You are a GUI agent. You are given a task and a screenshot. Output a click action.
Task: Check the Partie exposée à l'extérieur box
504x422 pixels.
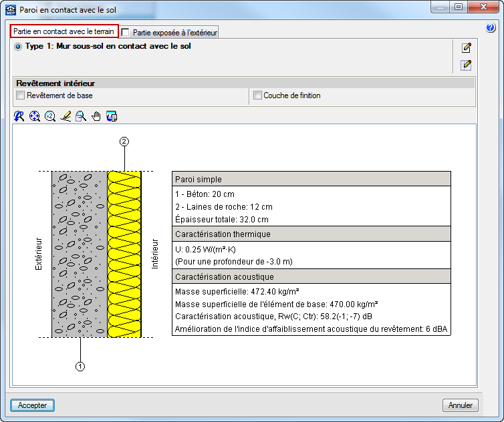126,33
